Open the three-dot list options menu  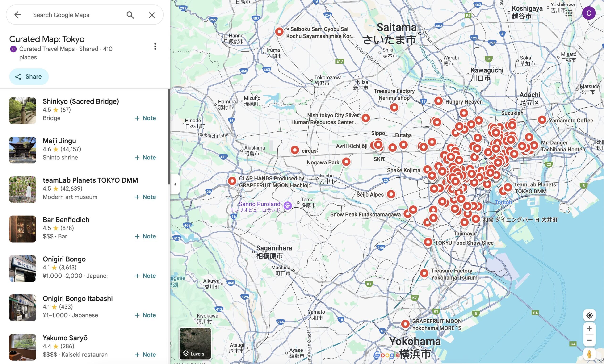click(x=155, y=46)
